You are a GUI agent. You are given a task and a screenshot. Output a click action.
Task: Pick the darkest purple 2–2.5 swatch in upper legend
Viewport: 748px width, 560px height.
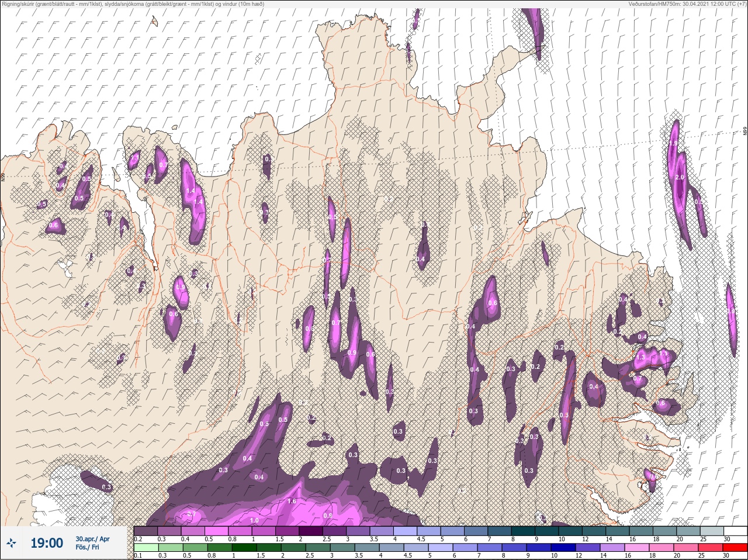[312, 531]
